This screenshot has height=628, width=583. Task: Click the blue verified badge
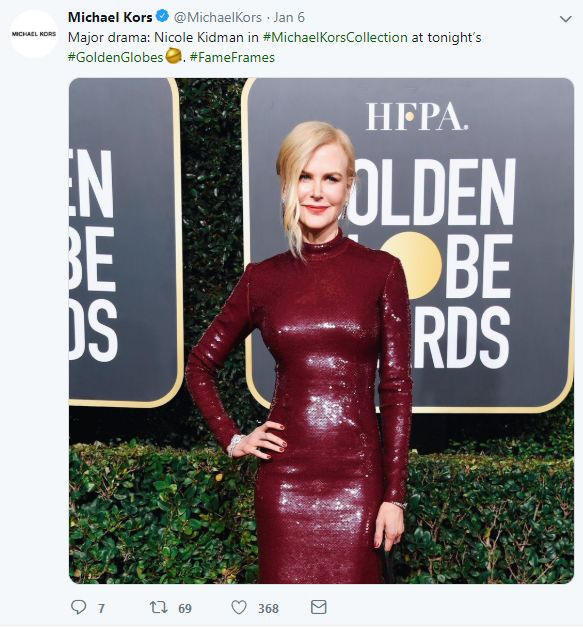(x=162, y=17)
